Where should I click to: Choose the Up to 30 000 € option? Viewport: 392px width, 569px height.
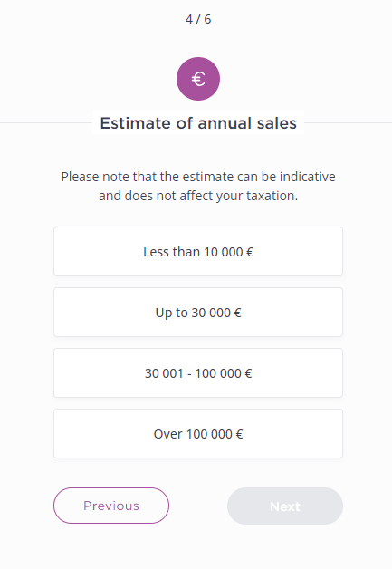[198, 312]
